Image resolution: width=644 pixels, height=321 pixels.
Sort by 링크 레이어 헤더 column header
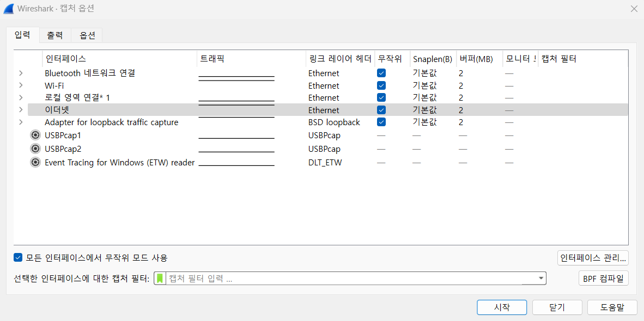(340, 59)
